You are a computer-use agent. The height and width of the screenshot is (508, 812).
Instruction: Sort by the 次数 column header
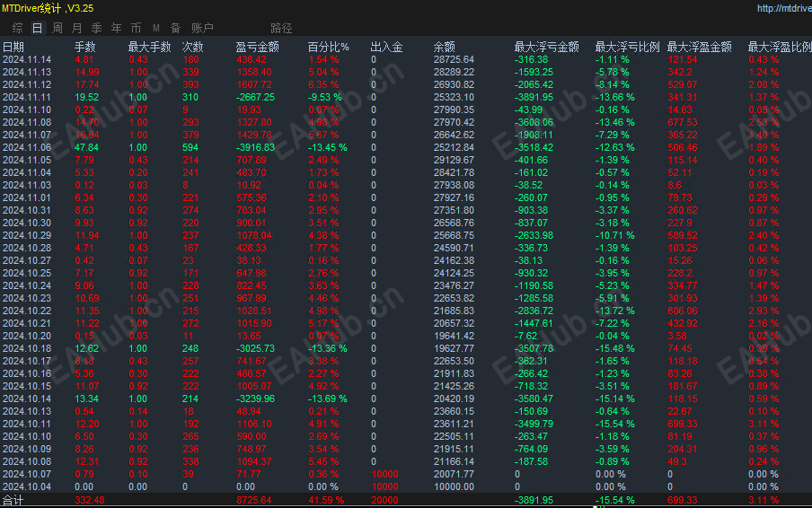pos(192,47)
